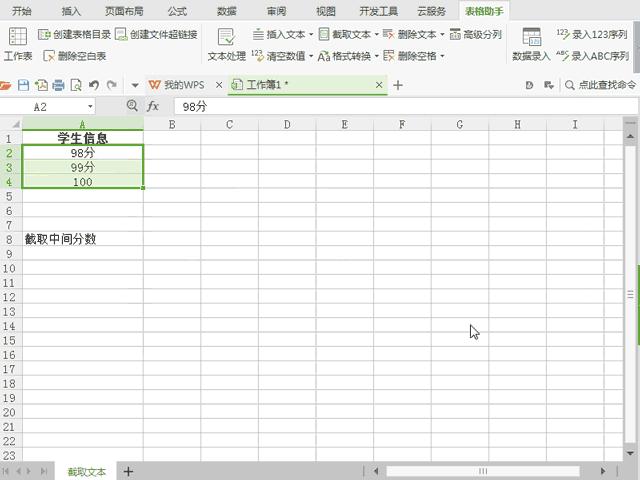Click the horizontal scrollbar thumb

click(x=483, y=471)
